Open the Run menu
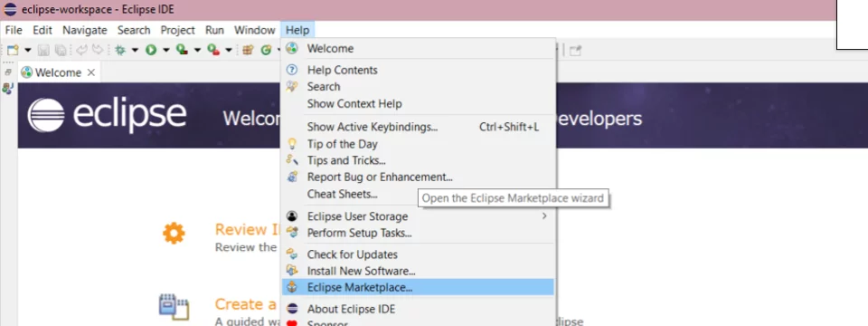 pyautogui.click(x=215, y=30)
